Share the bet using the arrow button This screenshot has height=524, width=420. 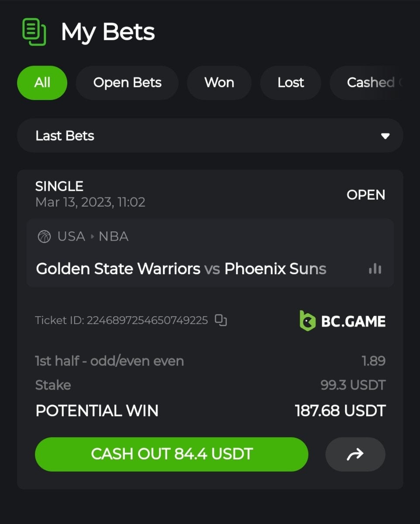point(355,455)
